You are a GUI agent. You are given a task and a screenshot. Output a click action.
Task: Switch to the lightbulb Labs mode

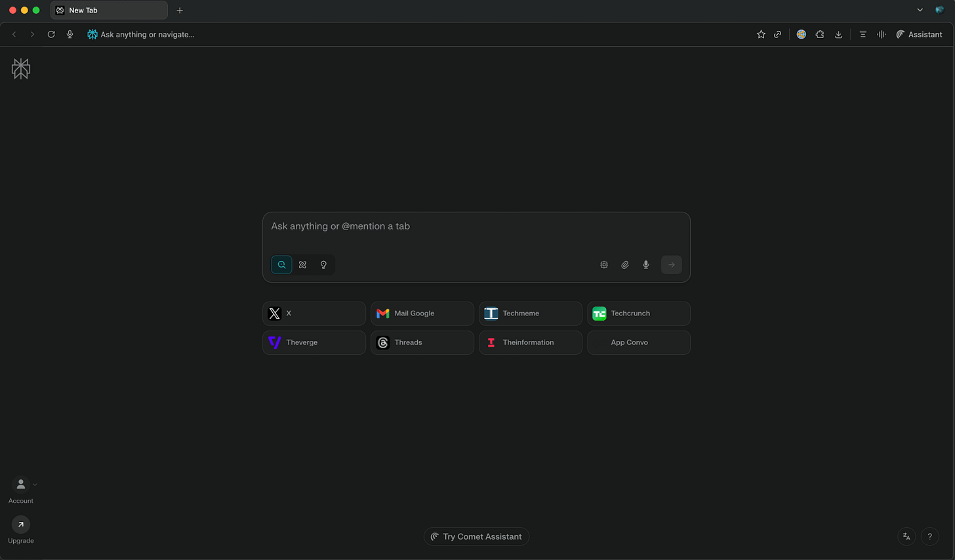pyautogui.click(x=323, y=265)
